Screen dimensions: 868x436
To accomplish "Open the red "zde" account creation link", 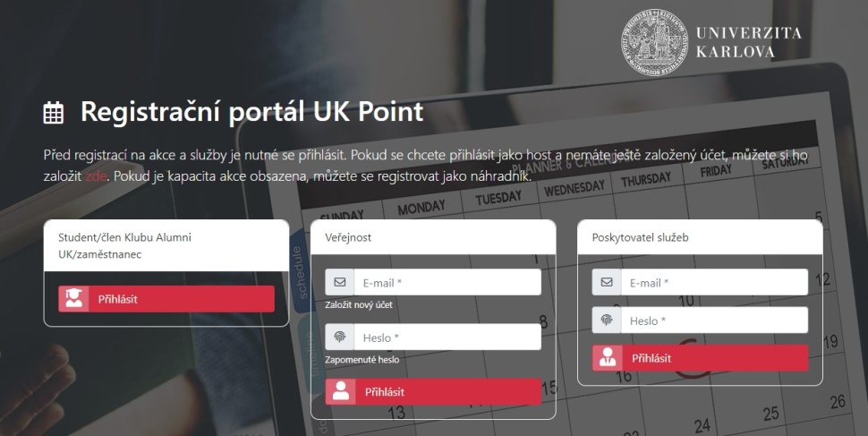I will 95,176.
